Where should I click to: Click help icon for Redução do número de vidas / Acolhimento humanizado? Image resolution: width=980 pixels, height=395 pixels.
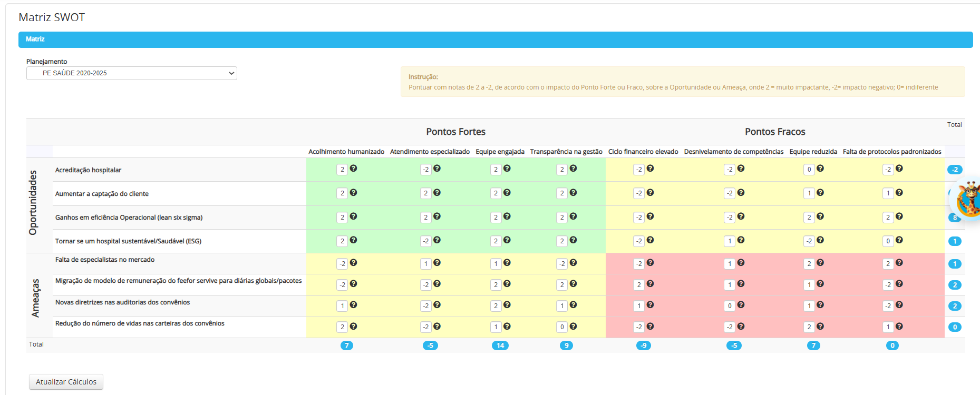(x=353, y=327)
